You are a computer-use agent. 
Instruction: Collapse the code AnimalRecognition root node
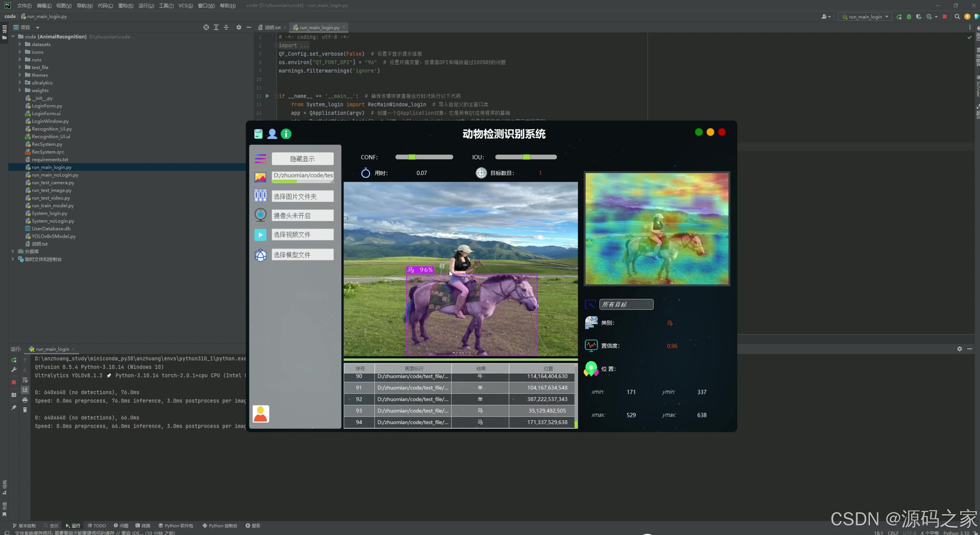(13, 36)
